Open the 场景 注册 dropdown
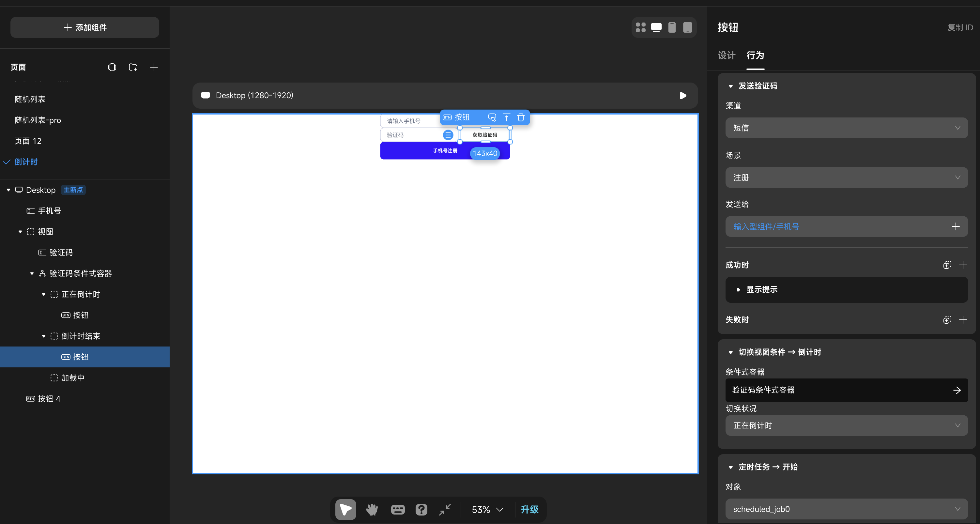Image resolution: width=980 pixels, height=524 pixels. tap(846, 177)
